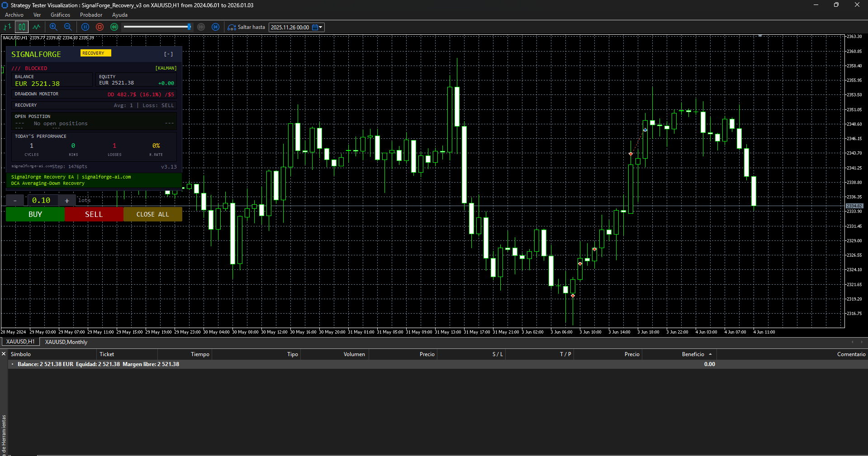Open the Ver menu
The image size is (868, 456).
[37, 15]
